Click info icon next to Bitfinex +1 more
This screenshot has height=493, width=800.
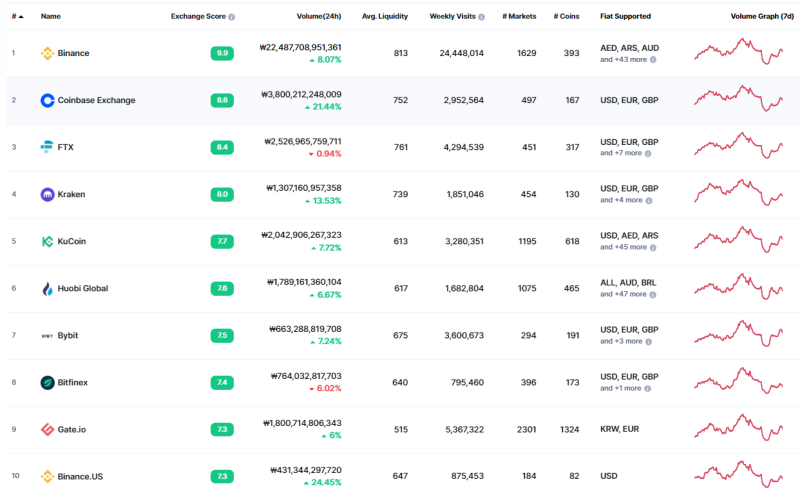[x=647, y=389]
